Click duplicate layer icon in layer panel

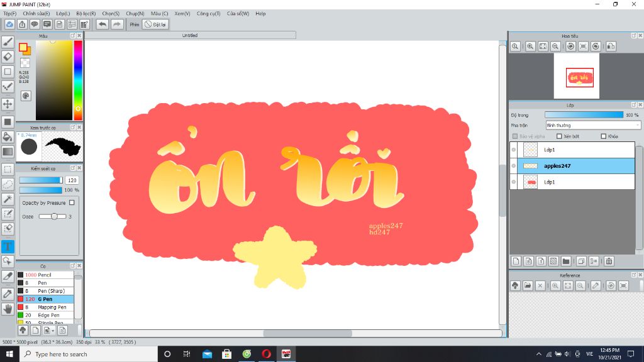pyautogui.click(x=581, y=261)
